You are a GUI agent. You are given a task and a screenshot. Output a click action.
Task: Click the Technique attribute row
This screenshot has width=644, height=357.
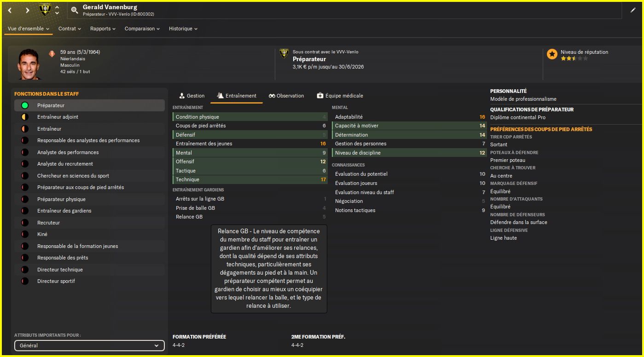250,179
